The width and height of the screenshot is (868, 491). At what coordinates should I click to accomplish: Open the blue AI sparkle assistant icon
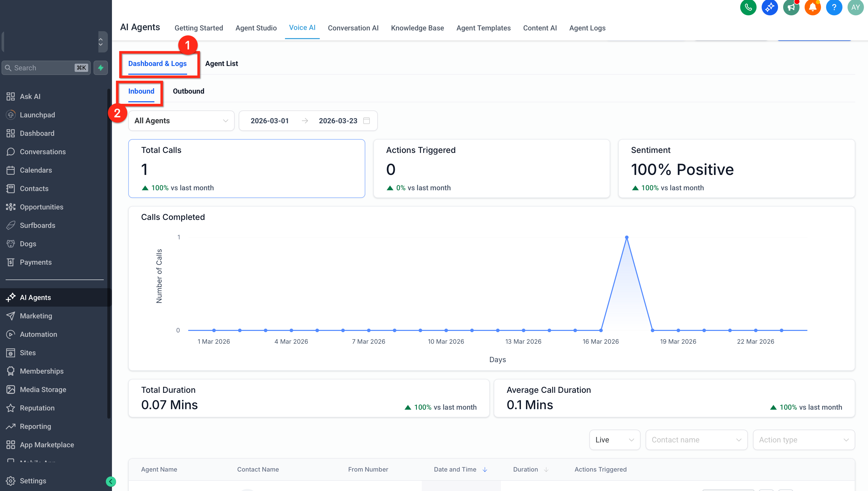(770, 7)
